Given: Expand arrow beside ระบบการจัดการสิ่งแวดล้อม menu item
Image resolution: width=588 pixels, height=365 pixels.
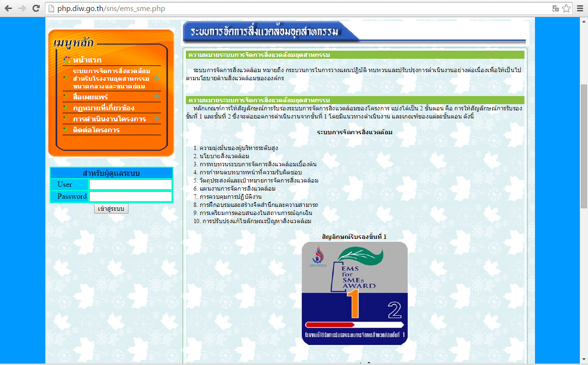Looking at the screenshot, I should pyautogui.click(x=156, y=78).
